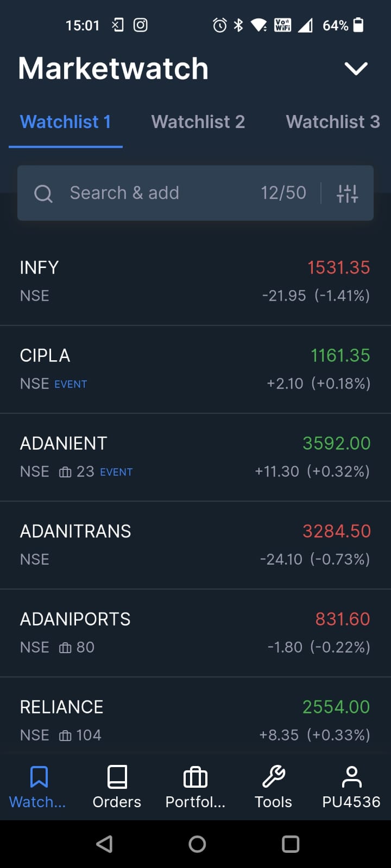The height and width of the screenshot is (868, 391).
Task: Tap the Watchlist bookmark icon
Action: click(x=39, y=777)
